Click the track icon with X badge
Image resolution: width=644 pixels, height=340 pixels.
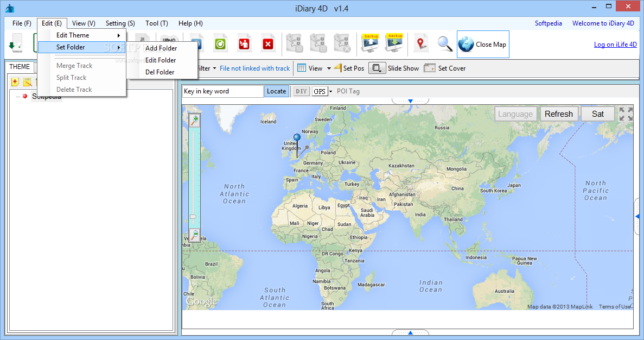point(342,43)
